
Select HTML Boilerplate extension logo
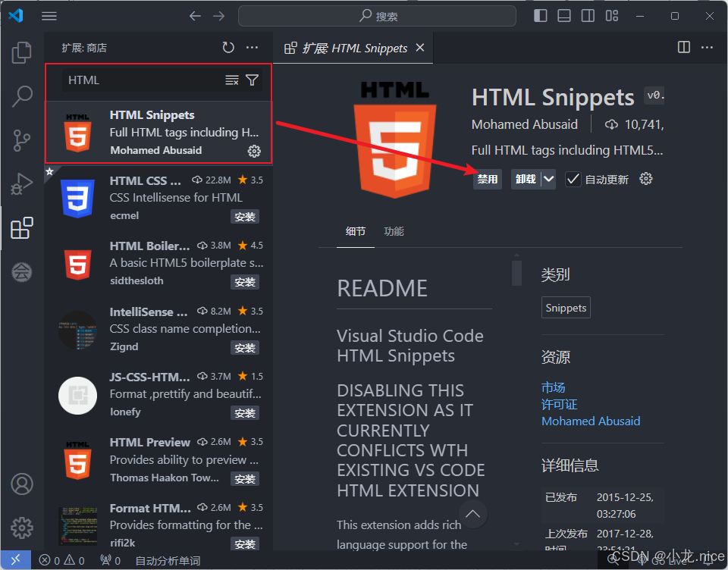tap(77, 264)
